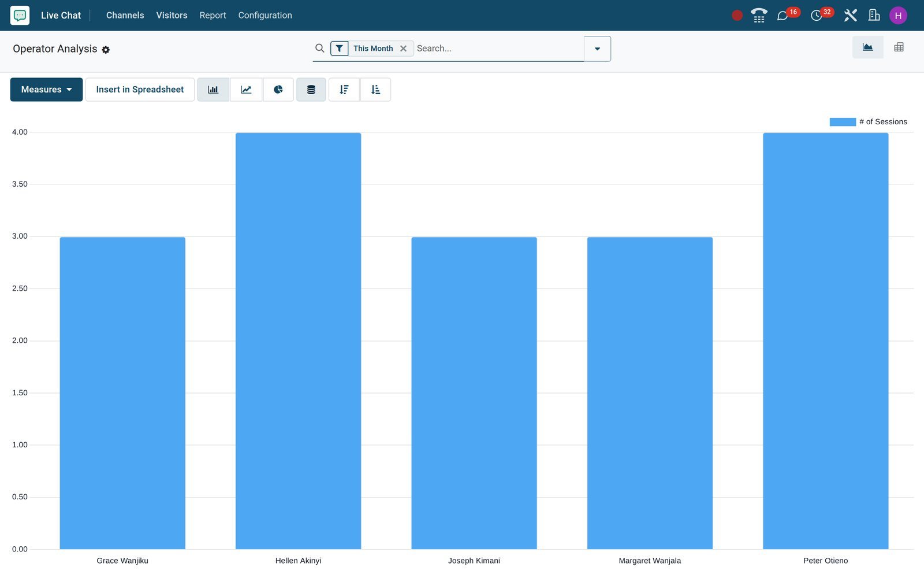Toggle stacked chart display
The image size is (924, 578).
(311, 90)
